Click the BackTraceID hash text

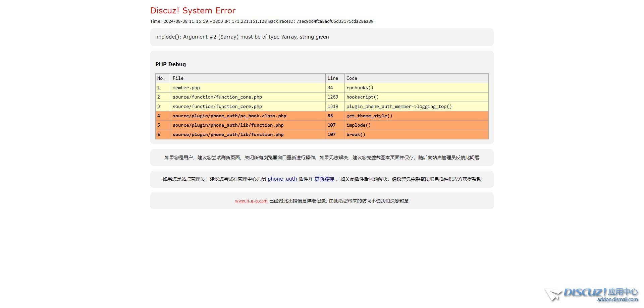click(x=335, y=21)
